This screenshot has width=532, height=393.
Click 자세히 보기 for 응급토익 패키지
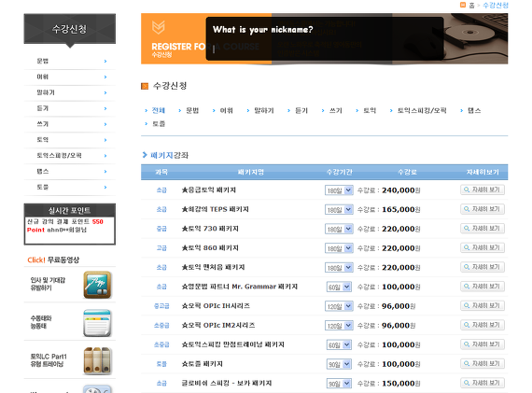pos(483,189)
